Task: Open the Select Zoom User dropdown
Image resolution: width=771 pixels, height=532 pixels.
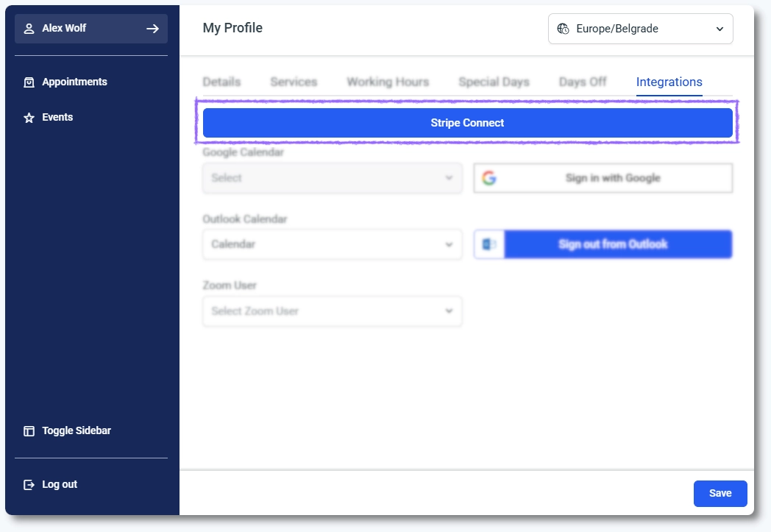Action: [x=332, y=311]
